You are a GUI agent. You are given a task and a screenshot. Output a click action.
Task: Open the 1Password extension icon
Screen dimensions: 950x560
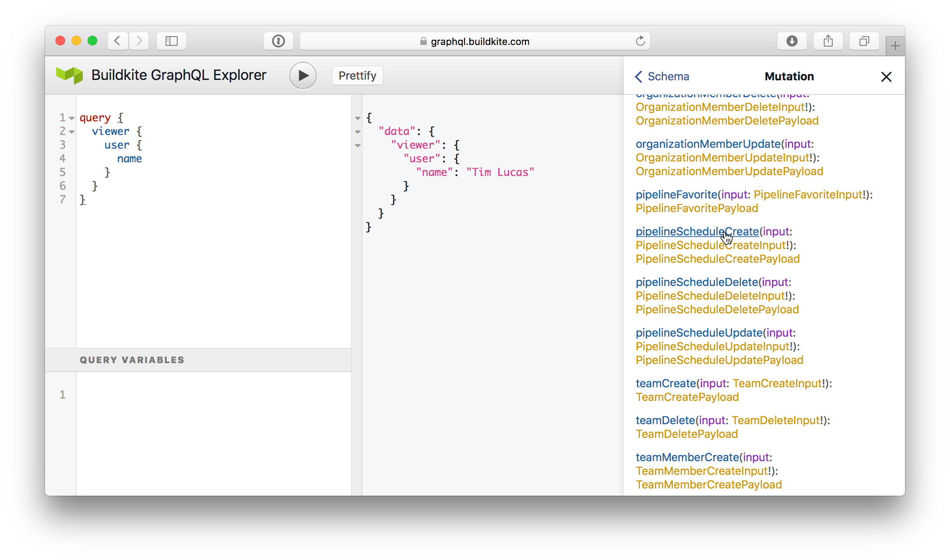[278, 41]
